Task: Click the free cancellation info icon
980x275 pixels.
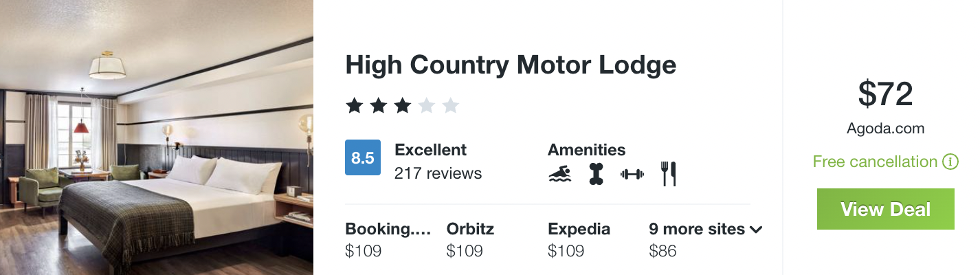Action: [x=950, y=162]
